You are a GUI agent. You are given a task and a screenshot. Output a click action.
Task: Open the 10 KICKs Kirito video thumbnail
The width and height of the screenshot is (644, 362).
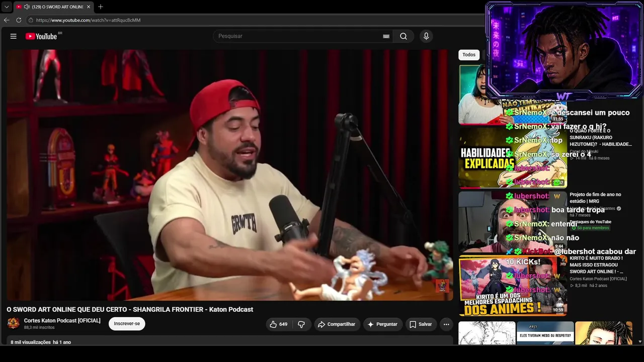click(513, 285)
